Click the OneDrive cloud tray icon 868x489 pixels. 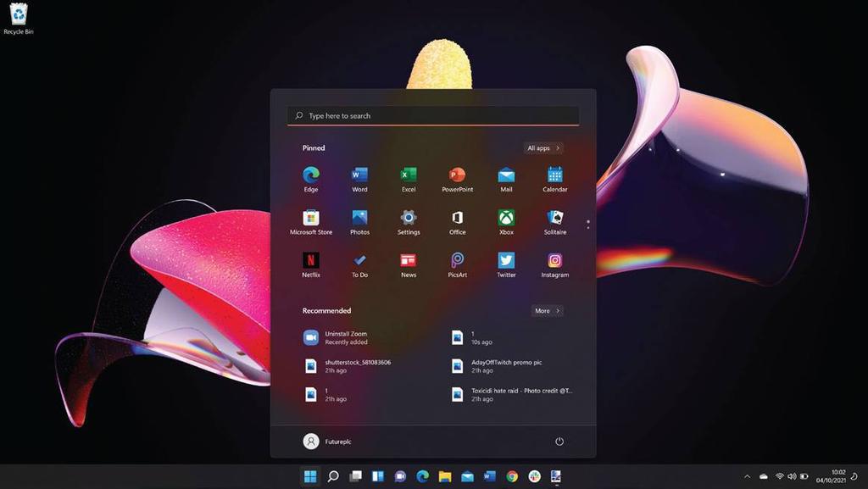[x=764, y=476]
